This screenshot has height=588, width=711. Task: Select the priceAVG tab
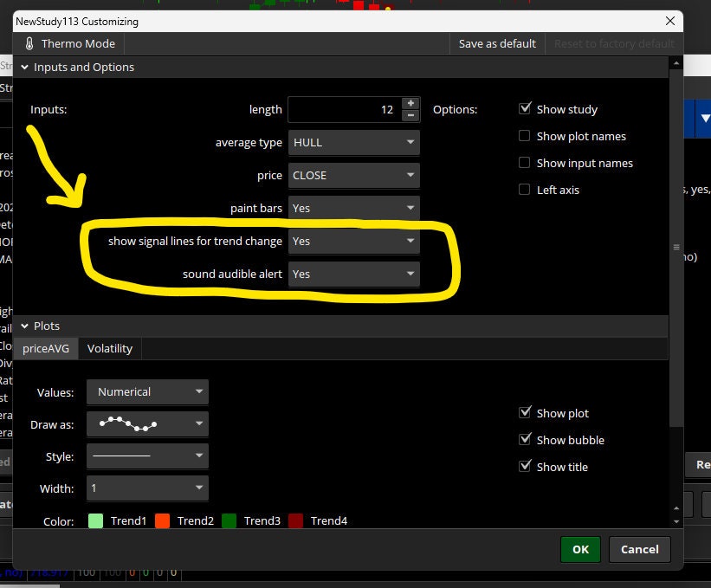coord(45,348)
